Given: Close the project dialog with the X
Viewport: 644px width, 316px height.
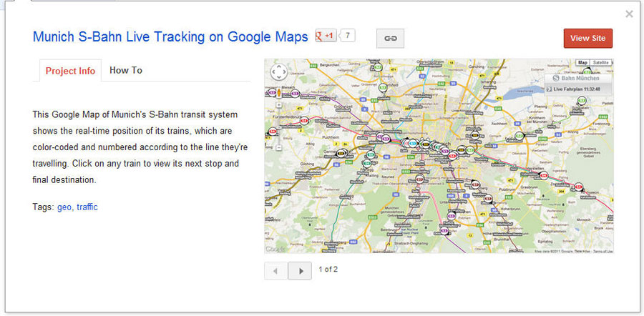Looking at the screenshot, I should (629, 14).
